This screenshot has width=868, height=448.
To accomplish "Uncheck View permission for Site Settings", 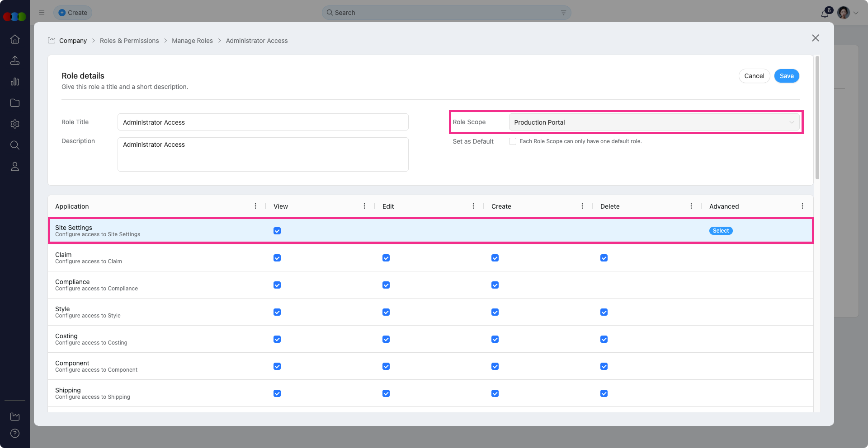I will pos(277,231).
